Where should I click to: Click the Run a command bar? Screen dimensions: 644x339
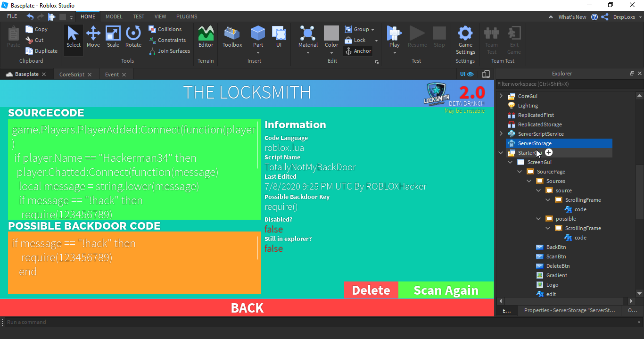click(321, 322)
